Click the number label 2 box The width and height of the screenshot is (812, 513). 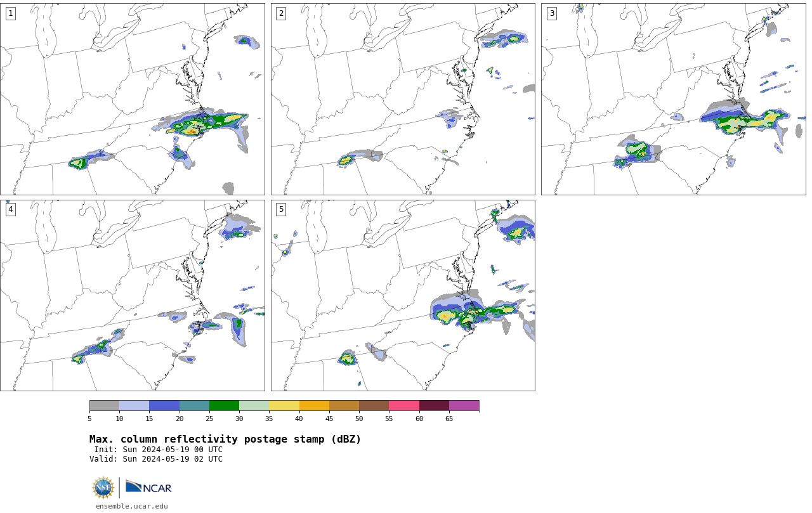[x=281, y=13]
